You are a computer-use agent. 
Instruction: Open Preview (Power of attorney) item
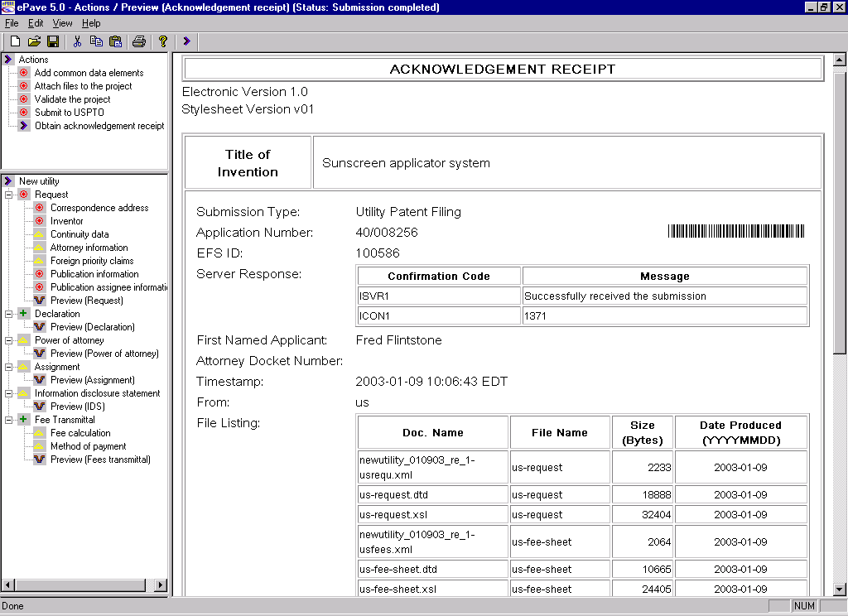(104, 354)
